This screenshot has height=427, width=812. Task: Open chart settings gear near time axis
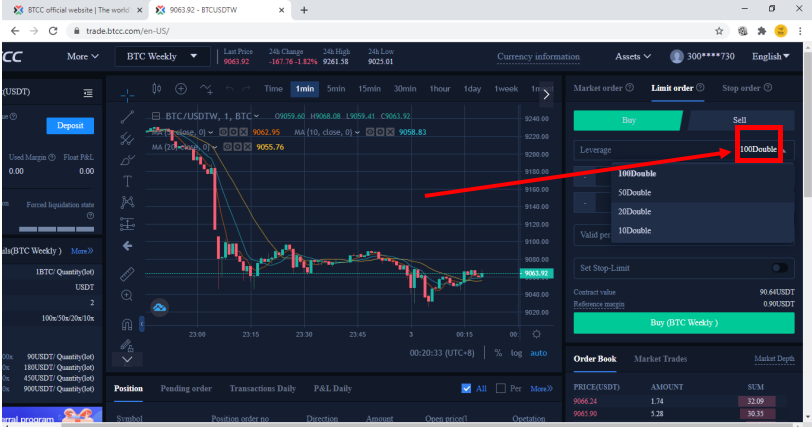click(536, 334)
